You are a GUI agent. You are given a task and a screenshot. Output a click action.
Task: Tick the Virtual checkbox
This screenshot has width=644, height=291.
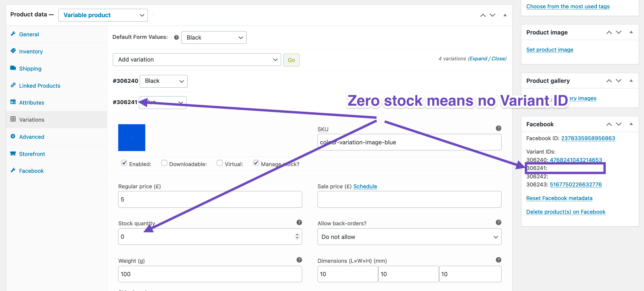coord(220,163)
